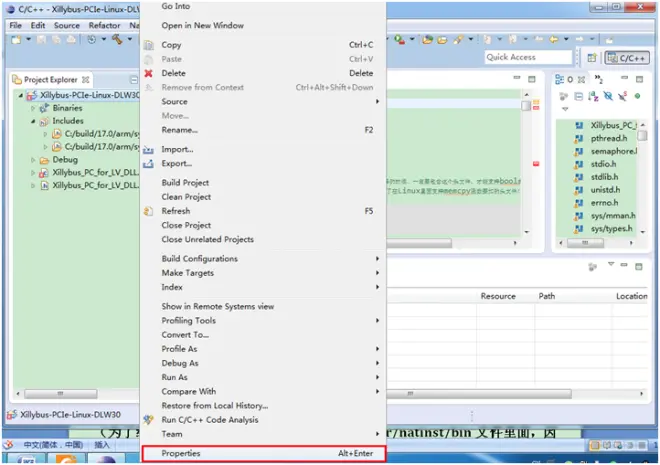
Task: Minimize the Outline panel
Action: pos(624,78)
